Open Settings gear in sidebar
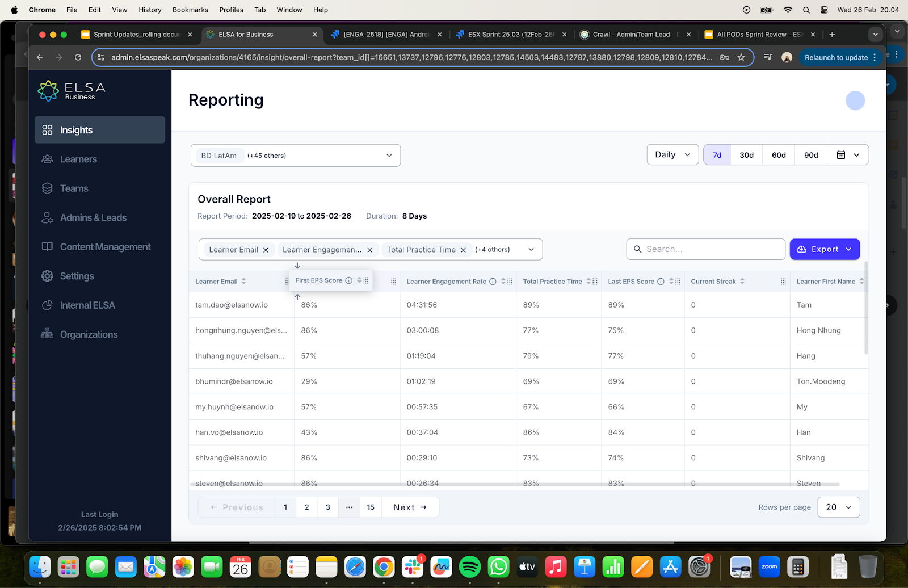 (47, 276)
